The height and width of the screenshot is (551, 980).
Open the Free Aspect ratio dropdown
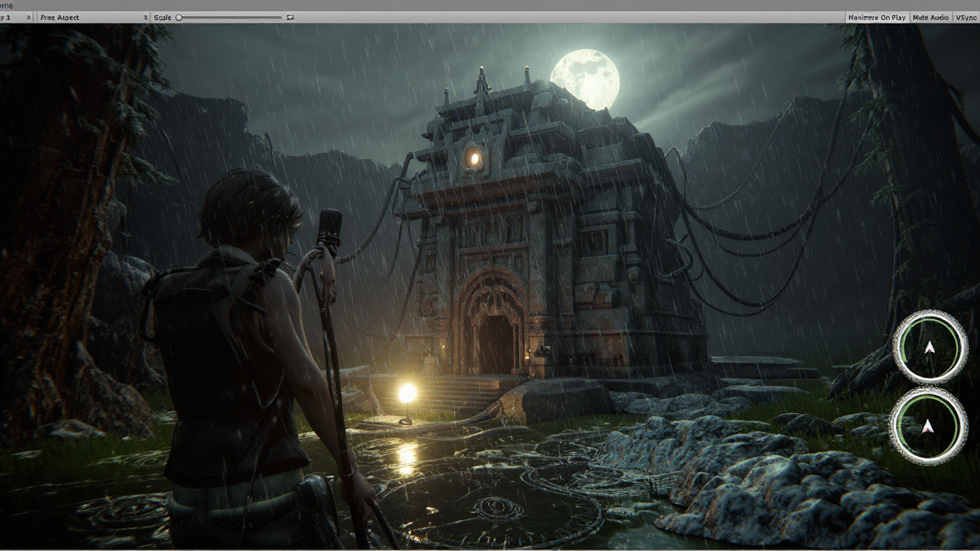[93, 17]
